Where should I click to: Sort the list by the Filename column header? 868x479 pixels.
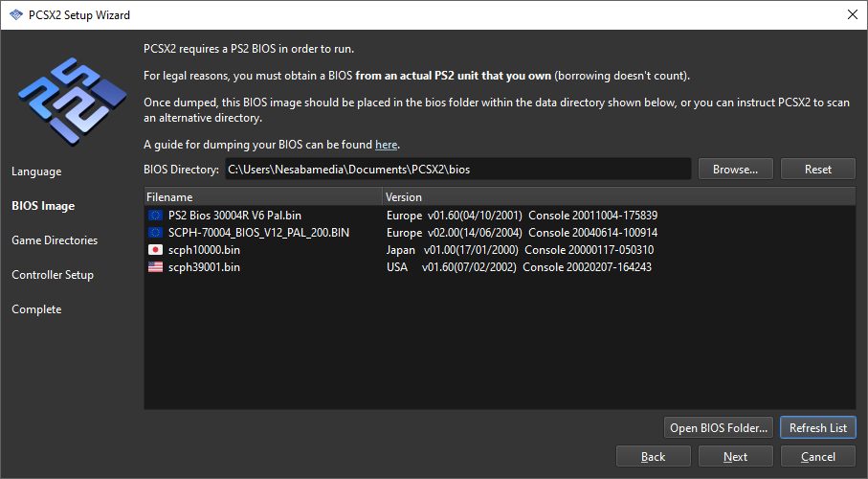pos(261,197)
